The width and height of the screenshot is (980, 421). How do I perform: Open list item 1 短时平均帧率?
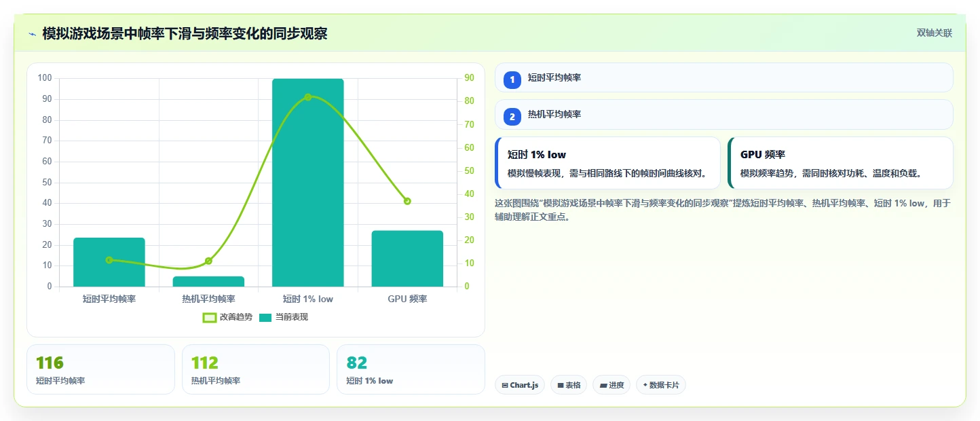pyautogui.click(x=724, y=77)
